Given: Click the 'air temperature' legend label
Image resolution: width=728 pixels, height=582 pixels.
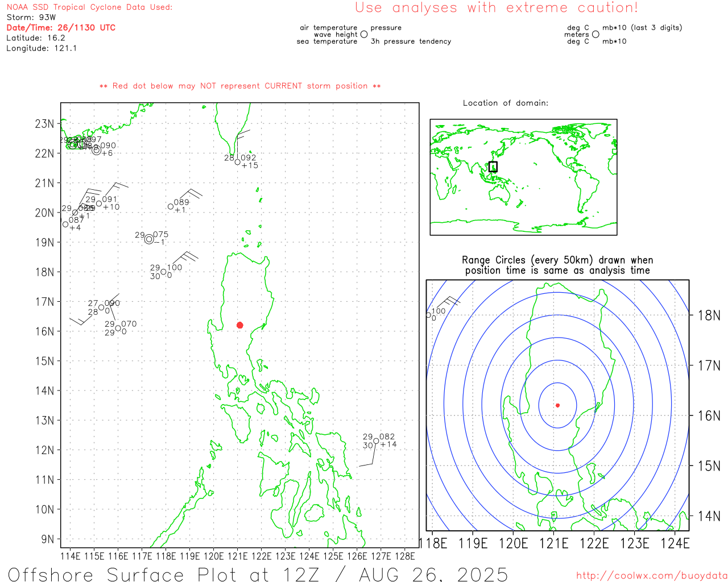Looking at the screenshot, I should click(x=329, y=28).
